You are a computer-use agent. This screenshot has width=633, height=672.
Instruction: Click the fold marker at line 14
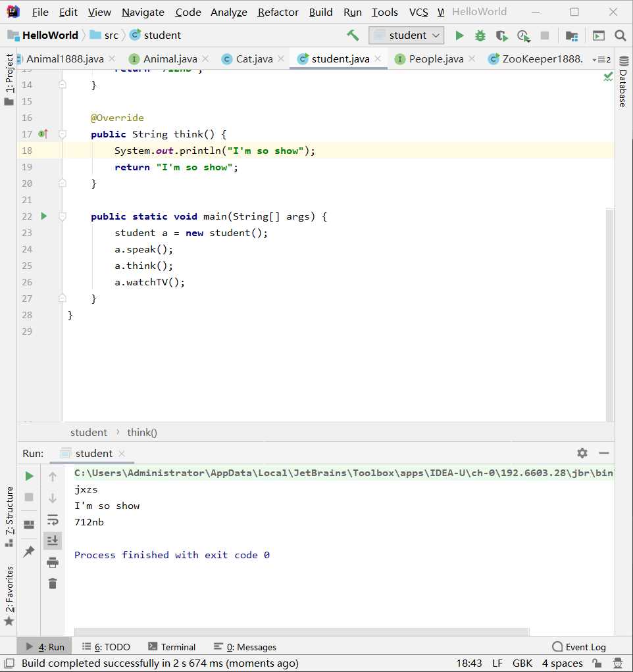coord(63,85)
